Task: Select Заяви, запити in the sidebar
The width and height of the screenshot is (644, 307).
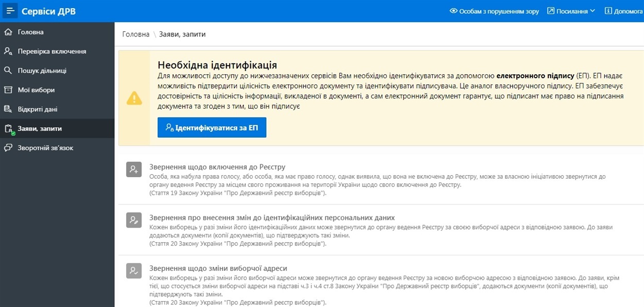Action: click(57, 129)
